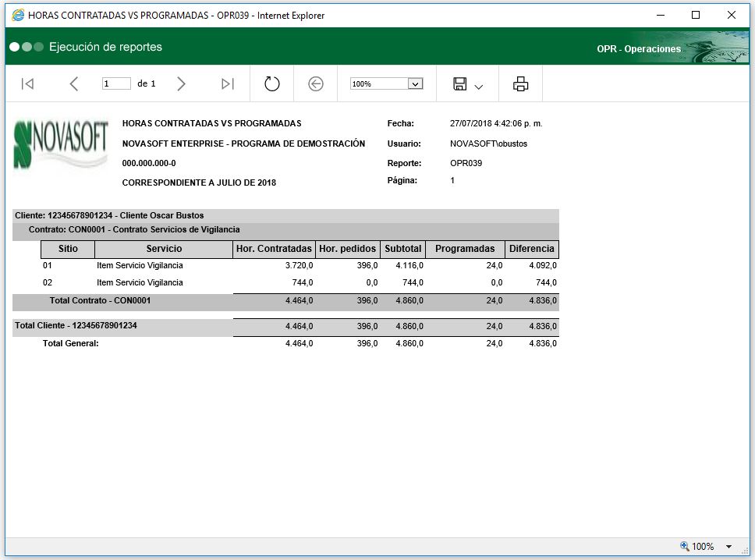Image resolution: width=755 pixels, height=560 pixels.
Task: Click the Programadas column header
Action: pos(465,249)
